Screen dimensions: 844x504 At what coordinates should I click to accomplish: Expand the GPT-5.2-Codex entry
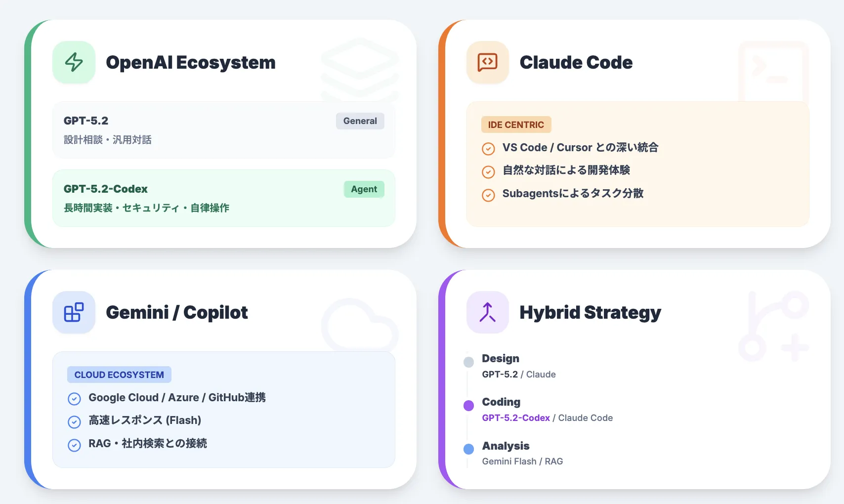pos(223,198)
